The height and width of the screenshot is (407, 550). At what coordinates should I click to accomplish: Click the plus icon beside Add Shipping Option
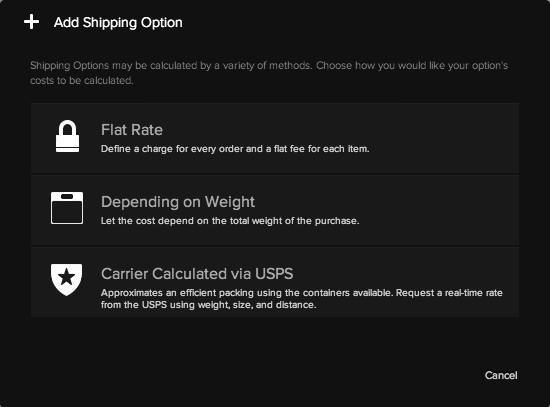click(x=31, y=22)
